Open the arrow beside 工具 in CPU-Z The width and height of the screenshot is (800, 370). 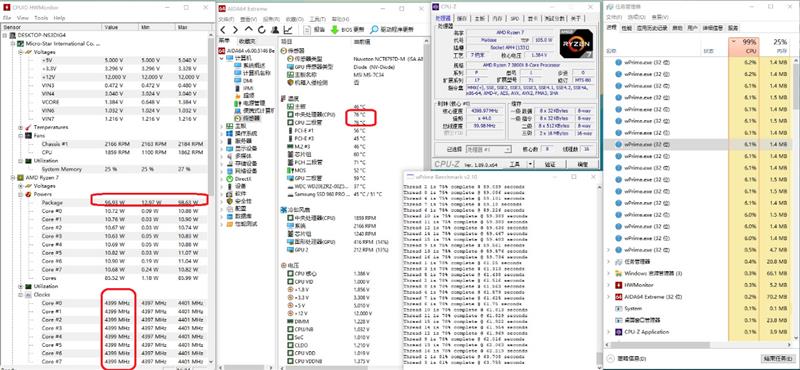coord(531,164)
